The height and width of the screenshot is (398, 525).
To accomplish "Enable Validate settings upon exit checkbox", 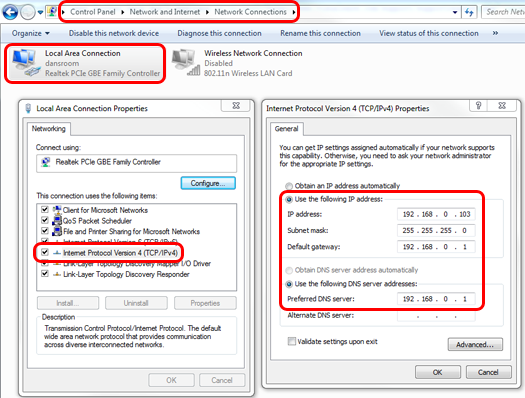I will tap(292, 341).
